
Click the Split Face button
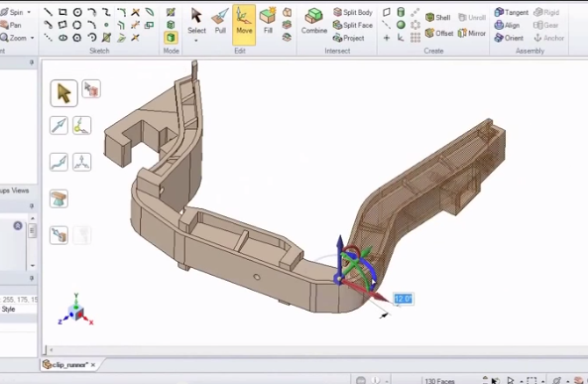coord(353,25)
